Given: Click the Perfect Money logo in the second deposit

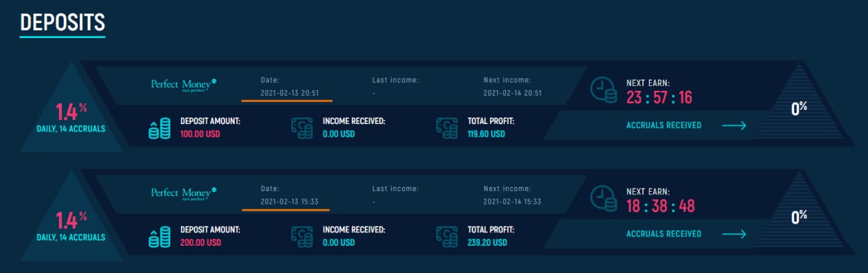Looking at the screenshot, I should [x=183, y=194].
